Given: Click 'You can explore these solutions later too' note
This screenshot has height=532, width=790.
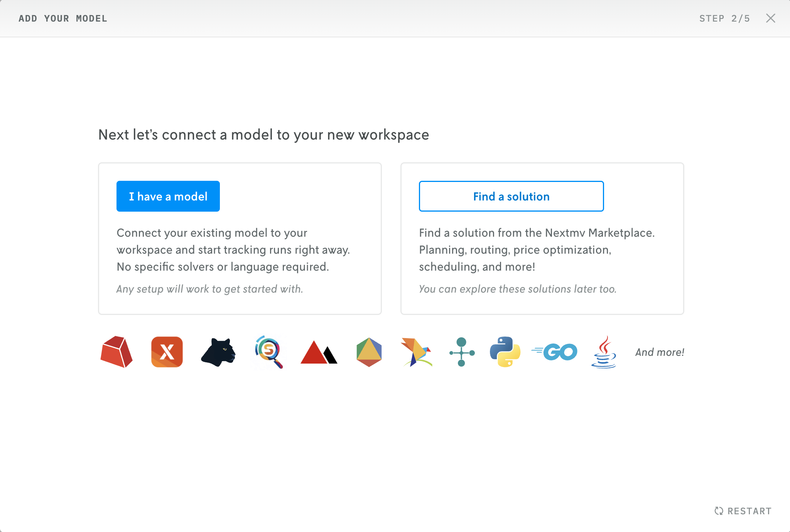Looking at the screenshot, I should 518,289.
